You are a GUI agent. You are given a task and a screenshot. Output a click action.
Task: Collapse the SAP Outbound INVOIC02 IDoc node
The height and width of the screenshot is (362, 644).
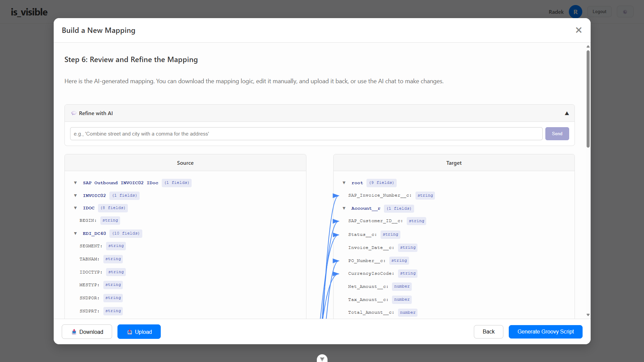75,183
